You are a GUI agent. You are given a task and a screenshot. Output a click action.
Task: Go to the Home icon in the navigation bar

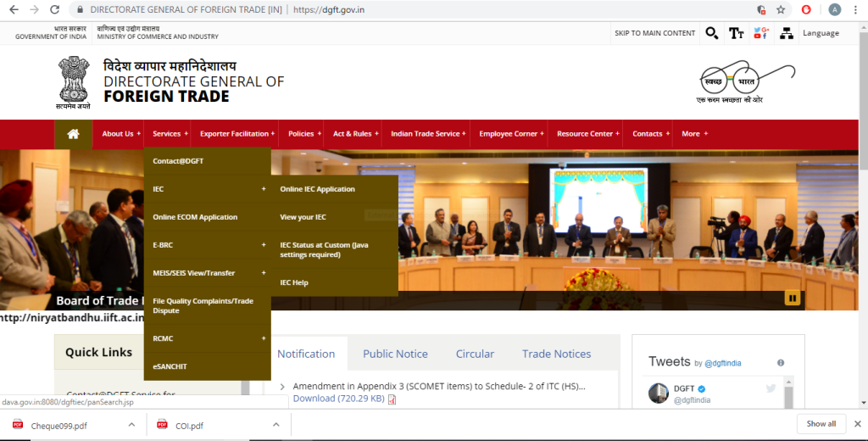(73, 133)
